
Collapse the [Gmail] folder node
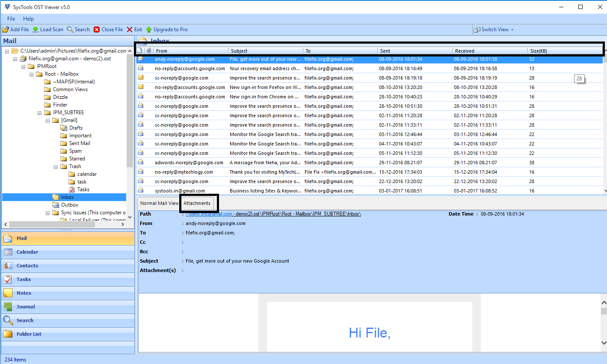[x=48, y=121]
